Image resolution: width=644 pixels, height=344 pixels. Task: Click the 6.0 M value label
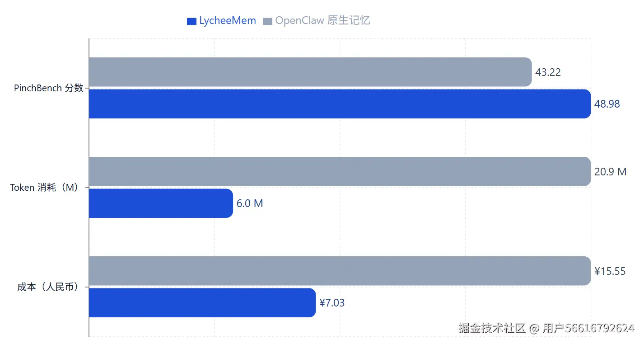click(x=250, y=203)
